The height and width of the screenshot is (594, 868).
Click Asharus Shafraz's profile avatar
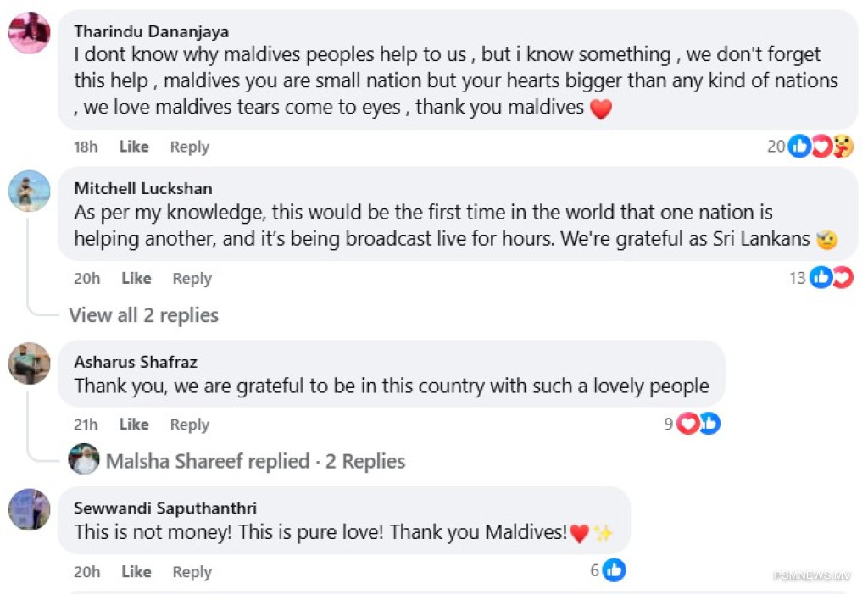(x=29, y=364)
